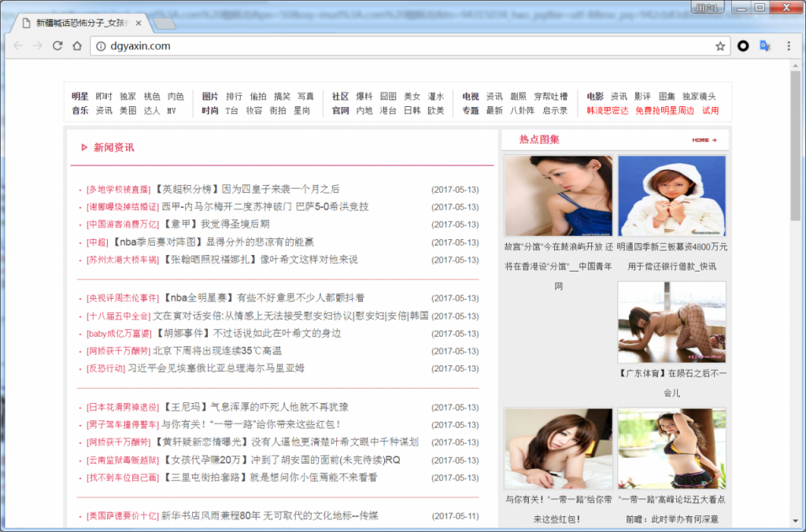Viewport: 806px width, 532px height.
Task: Open the 社区 navigation menu item
Action: coord(340,96)
